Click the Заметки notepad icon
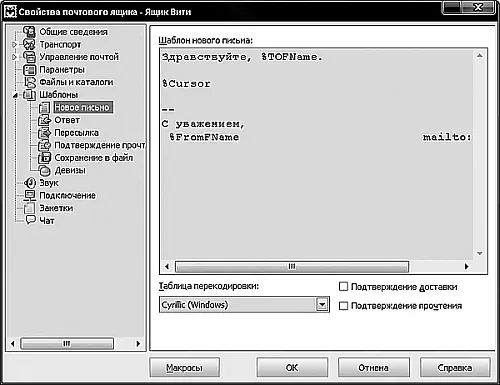 pyautogui.click(x=29, y=208)
